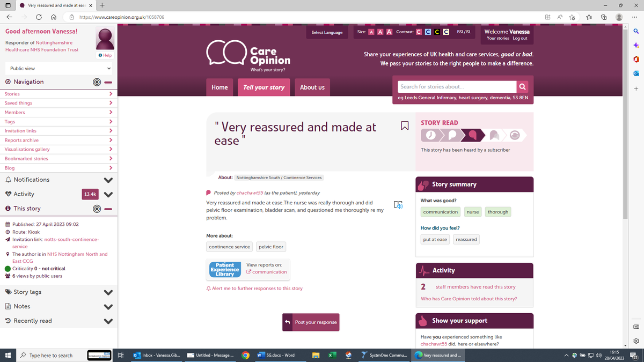Add page to favorites star icon

pos(573,17)
